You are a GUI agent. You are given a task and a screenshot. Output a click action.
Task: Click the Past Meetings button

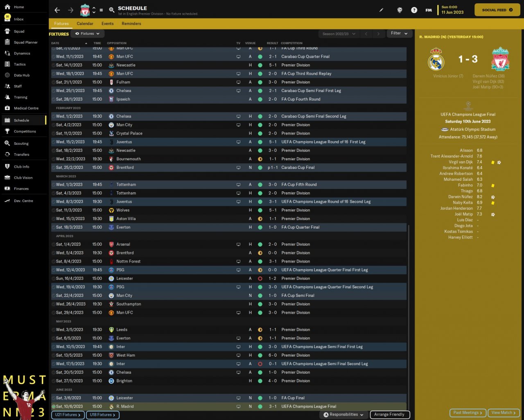[468, 413]
